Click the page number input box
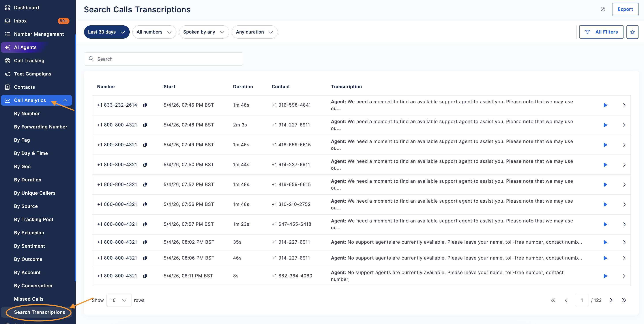644x324 pixels. (582, 300)
